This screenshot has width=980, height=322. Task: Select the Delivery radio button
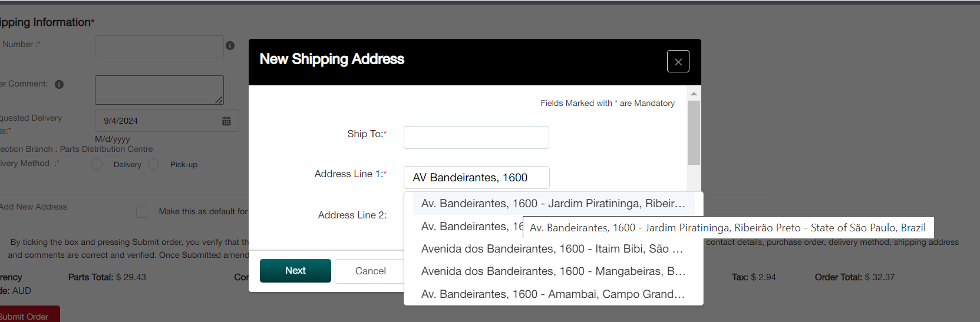tap(97, 164)
